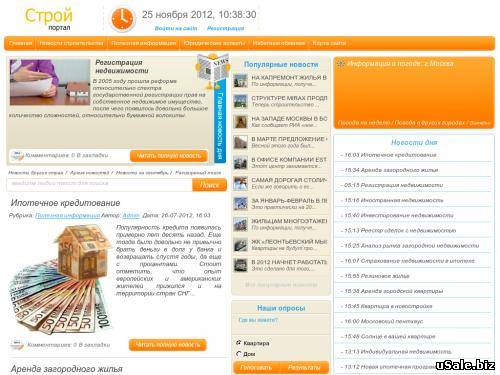Open thumbnail beside НА КАПРЕМОНТ ЖИЛЬЯ news
The image size is (500, 375).
[x=240, y=81]
